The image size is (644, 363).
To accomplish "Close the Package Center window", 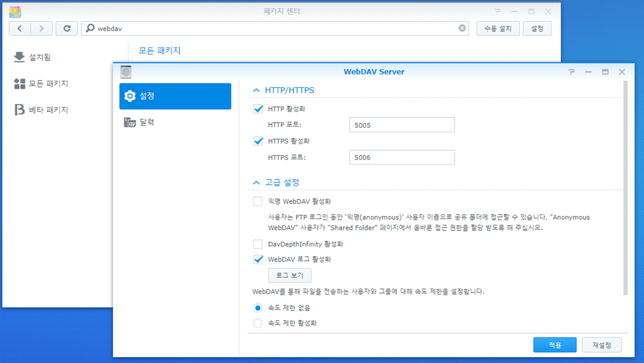I will (548, 12).
